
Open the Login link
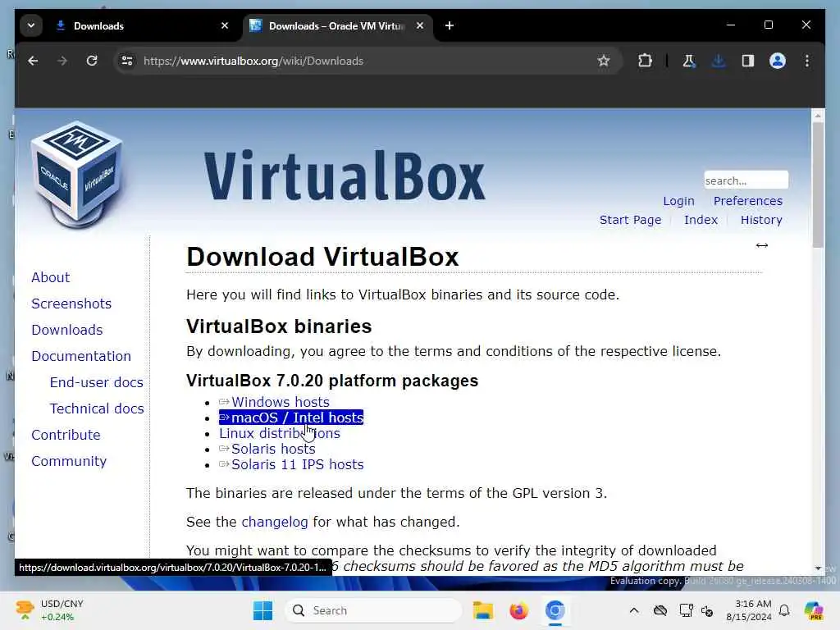(678, 201)
